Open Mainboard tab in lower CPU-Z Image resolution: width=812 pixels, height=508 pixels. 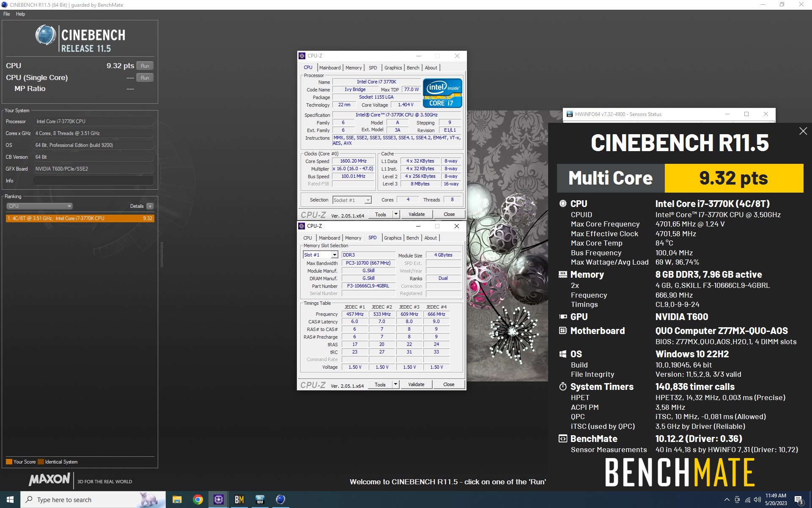click(x=329, y=238)
